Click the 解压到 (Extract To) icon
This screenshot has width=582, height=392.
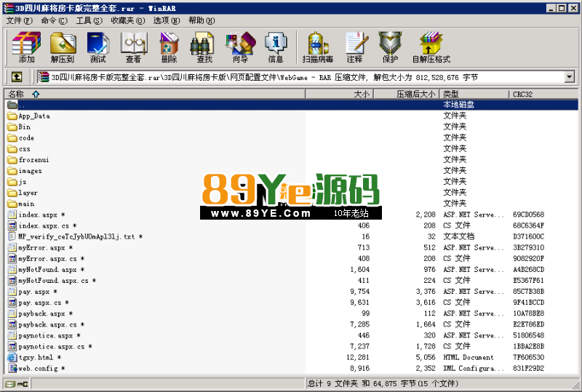[x=63, y=47]
